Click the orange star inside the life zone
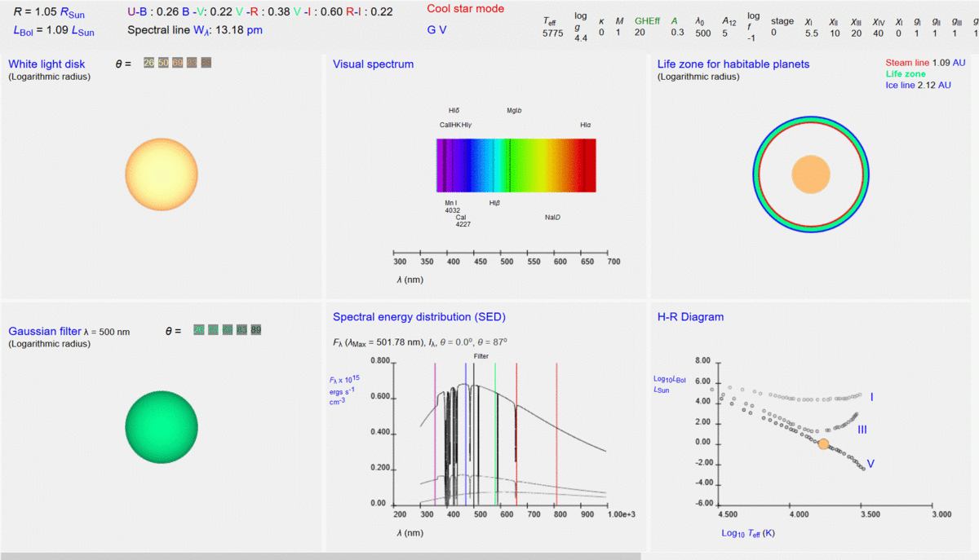The width and height of the screenshot is (979, 560). (811, 174)
